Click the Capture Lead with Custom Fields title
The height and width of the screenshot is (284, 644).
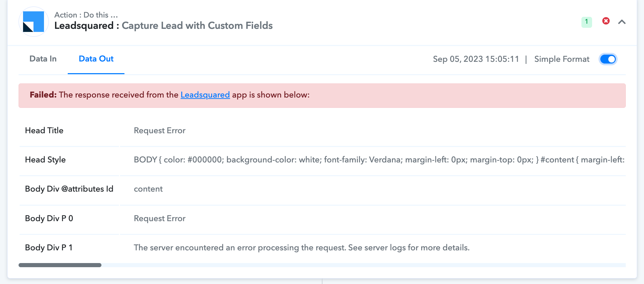pyautogui.click(x=197, y=25)
